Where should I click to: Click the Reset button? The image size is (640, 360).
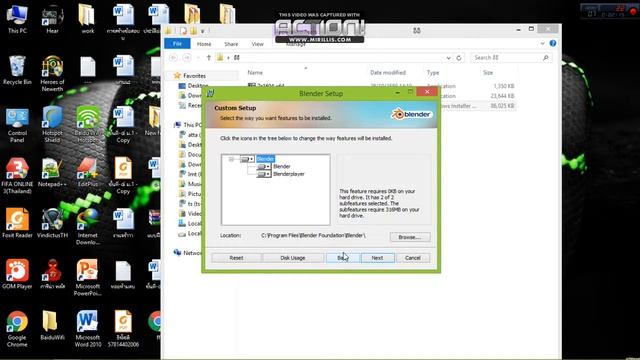point(236,258)
